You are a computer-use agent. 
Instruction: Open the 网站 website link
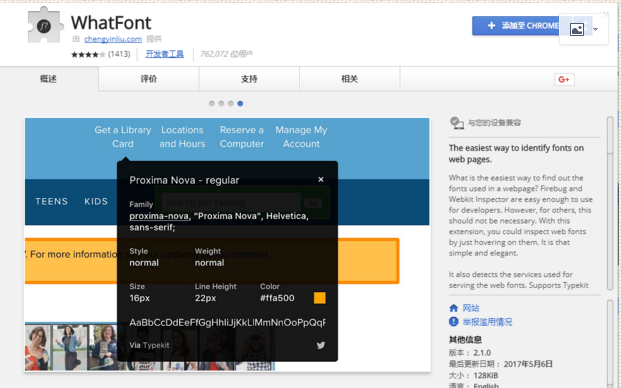click(471, 308)
